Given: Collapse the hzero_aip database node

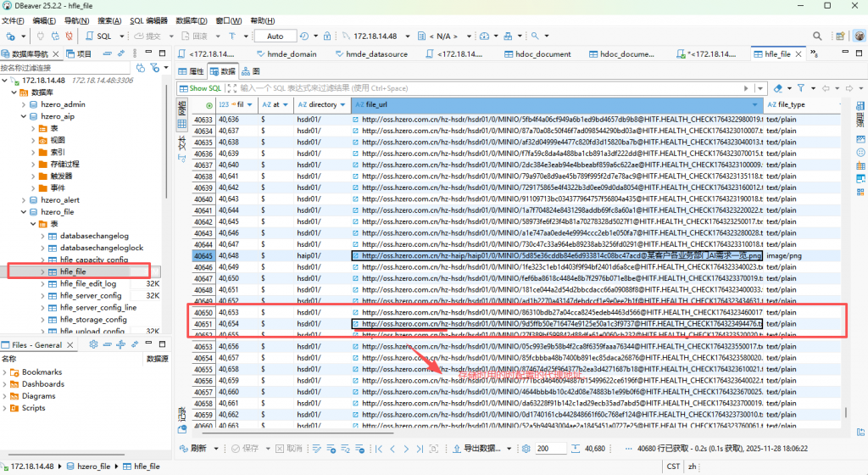Looking at the screenshot, I should tap(23, 116).
